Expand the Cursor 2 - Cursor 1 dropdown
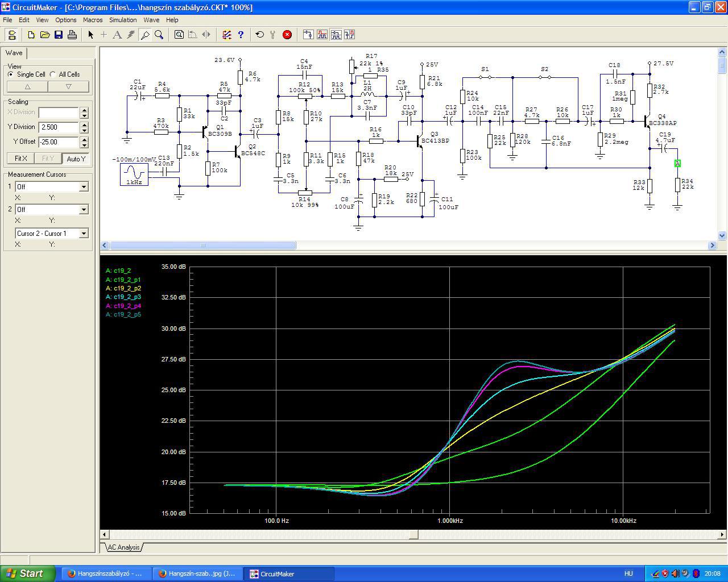The width and height of the screenshot is (728, 582). coord(84,233)
